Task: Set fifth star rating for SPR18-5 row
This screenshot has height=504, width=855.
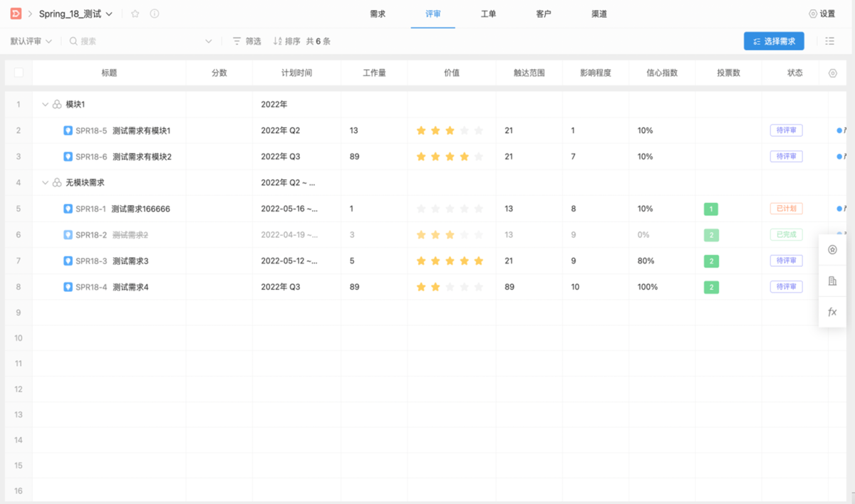Action: pos(479,131)
